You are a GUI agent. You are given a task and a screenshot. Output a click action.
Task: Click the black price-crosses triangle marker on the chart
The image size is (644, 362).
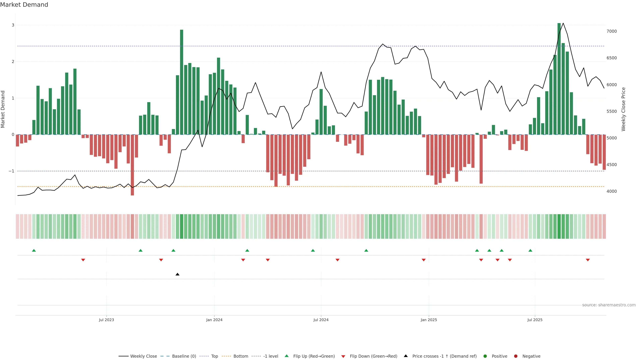[177, 274]
